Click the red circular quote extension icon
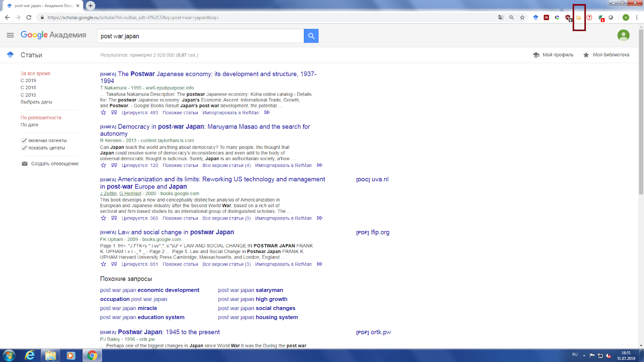The image size is (644, 362). pyautogui.click(x=589, y=17)
